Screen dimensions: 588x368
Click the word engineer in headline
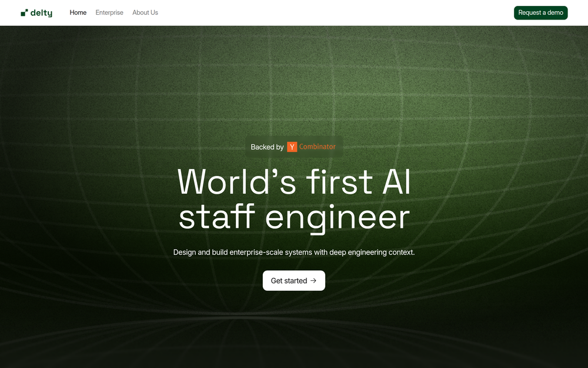(338, 218)
